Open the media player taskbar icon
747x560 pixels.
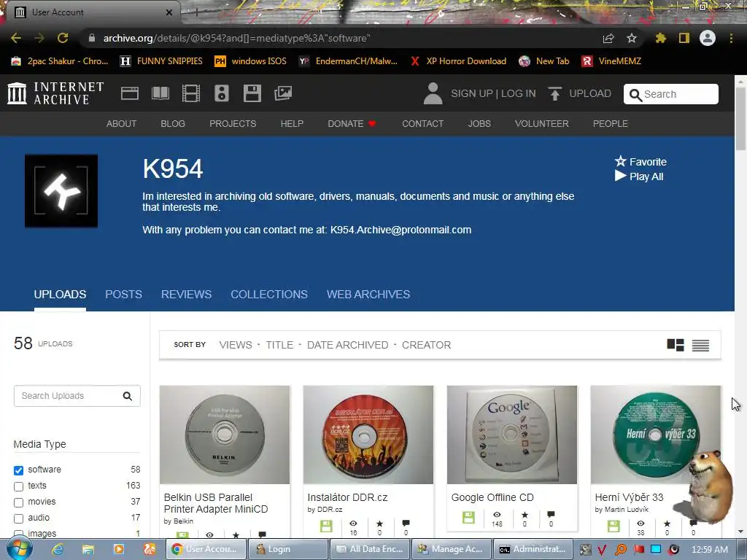(119, 550)
